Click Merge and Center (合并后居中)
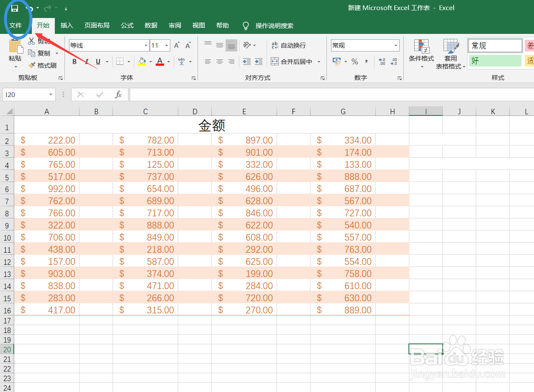 292,61
